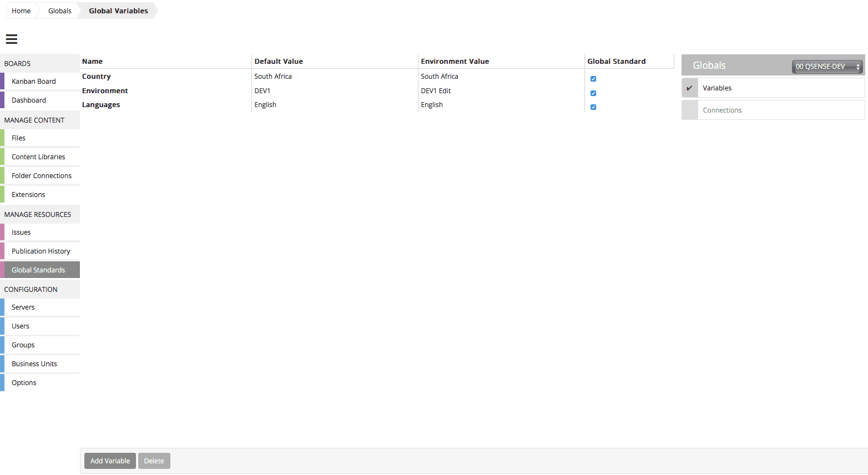This screenshot has height=475, width=868.
Task: Navigate to Globals breadcrumb
Action: click(59, 11)
